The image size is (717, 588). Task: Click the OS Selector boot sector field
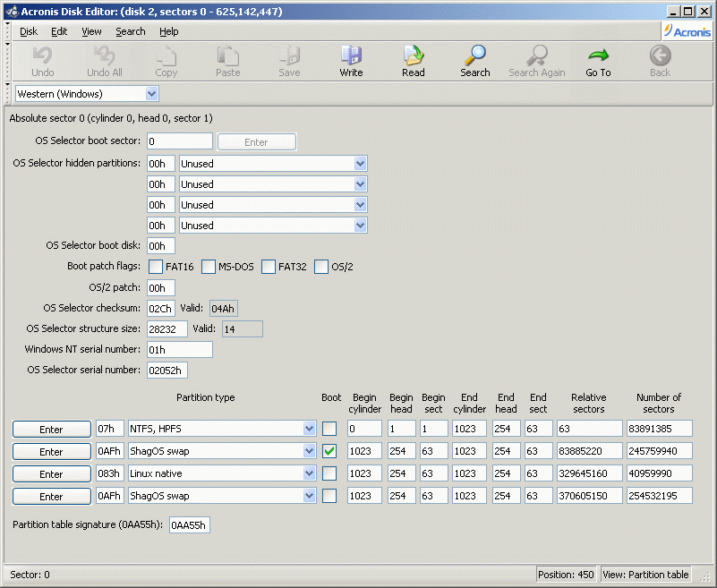(180, 141)
